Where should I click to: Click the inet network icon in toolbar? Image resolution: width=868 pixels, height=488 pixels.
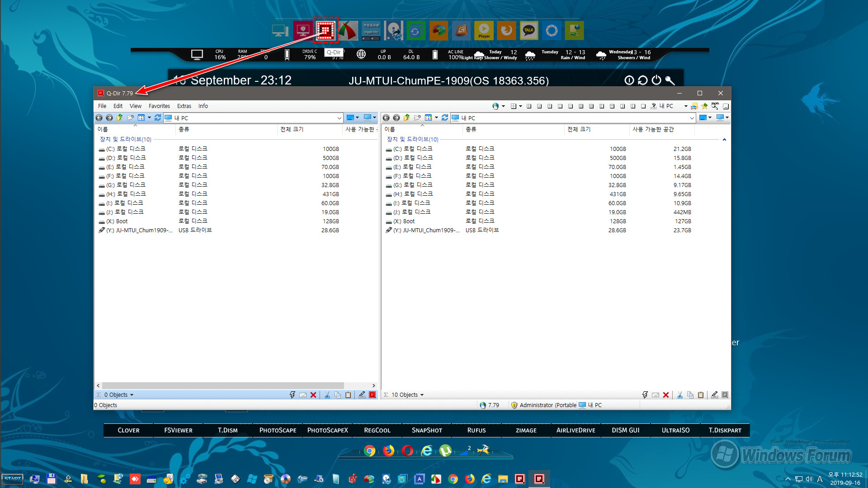coord(654,106)
